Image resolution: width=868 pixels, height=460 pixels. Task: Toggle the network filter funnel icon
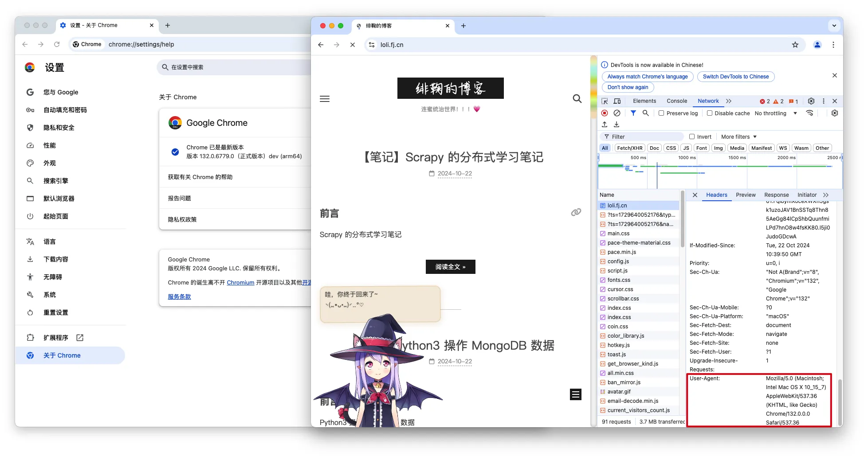coord(633,113)
